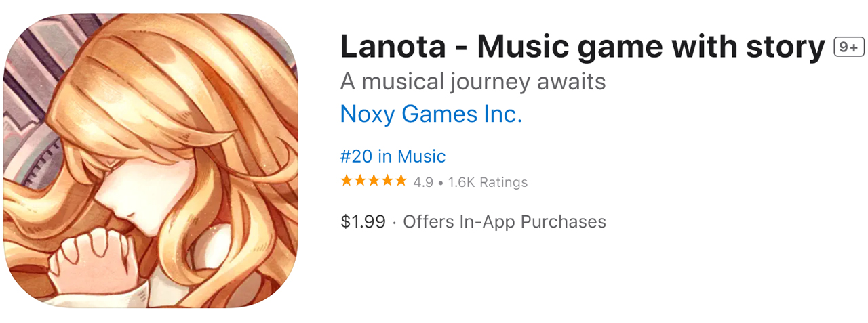Click the 4.9 rating score

tap(423, 181)
